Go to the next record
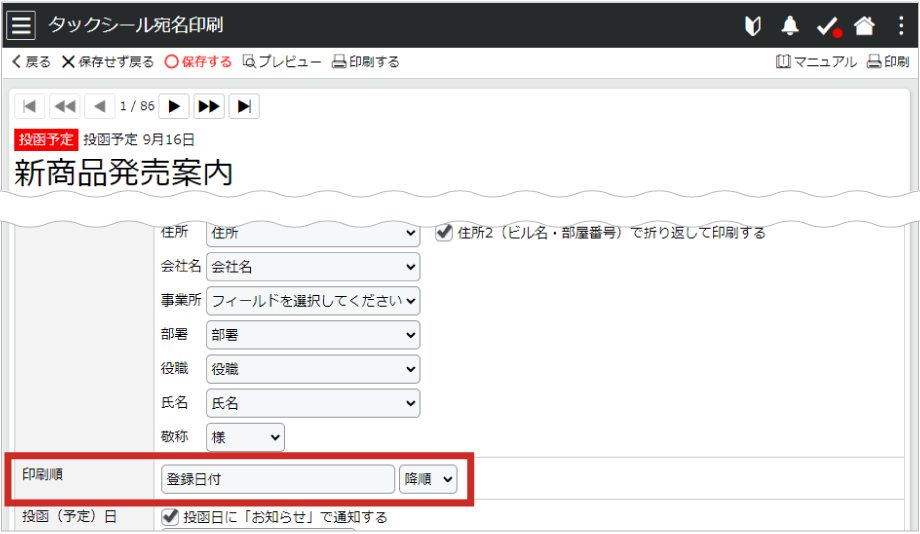 click(174, 106)
